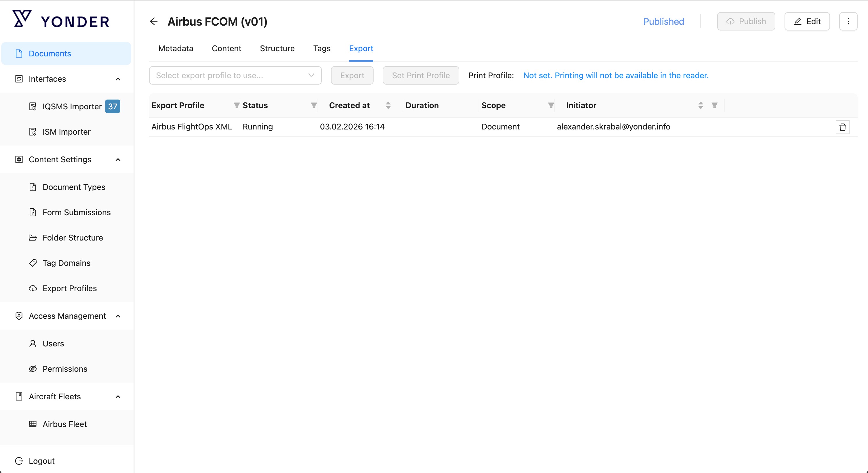The image size is (868, 473).
Task: Switch to the Metadata tab
Action: [x=176, y=49]
